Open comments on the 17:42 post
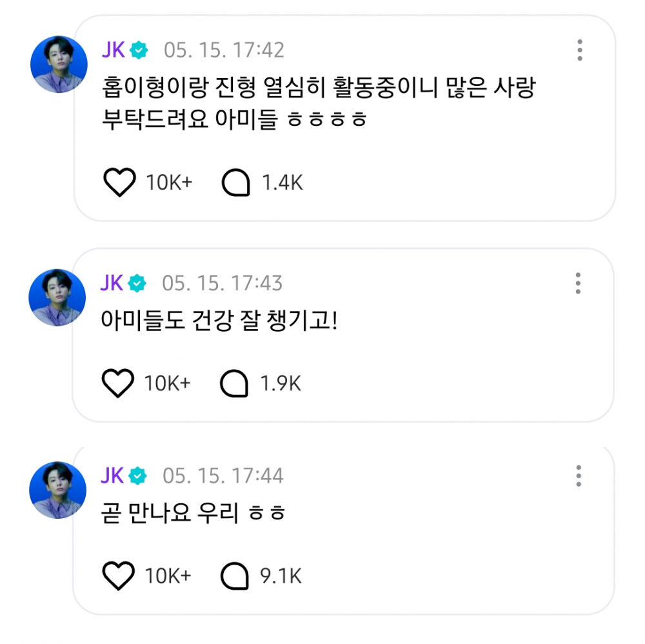Viewport: 645px width, 644px height. 235,183
